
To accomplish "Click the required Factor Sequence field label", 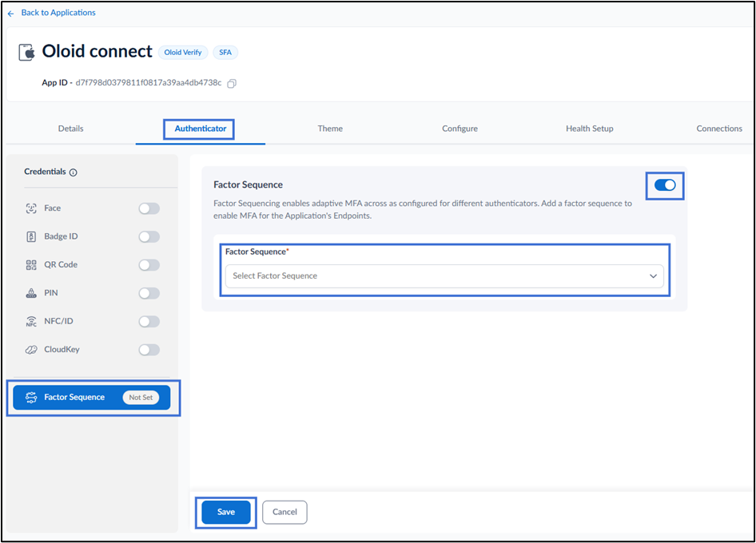I will (257, 252).
